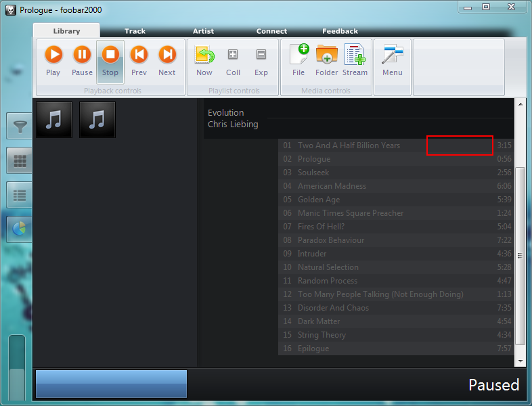Open the Connect tab
Image resolution: width=532 pixels, height=406 pixels.
coord(271,31)
